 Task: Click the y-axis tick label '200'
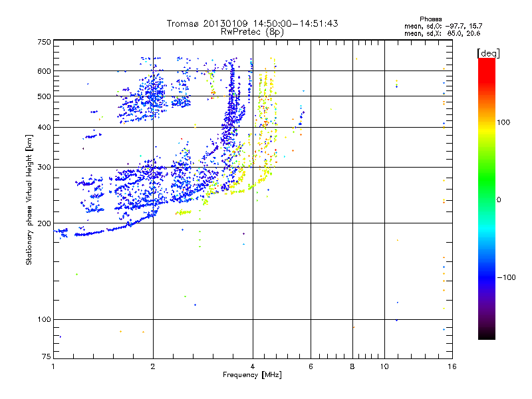(x=44, y=223)
